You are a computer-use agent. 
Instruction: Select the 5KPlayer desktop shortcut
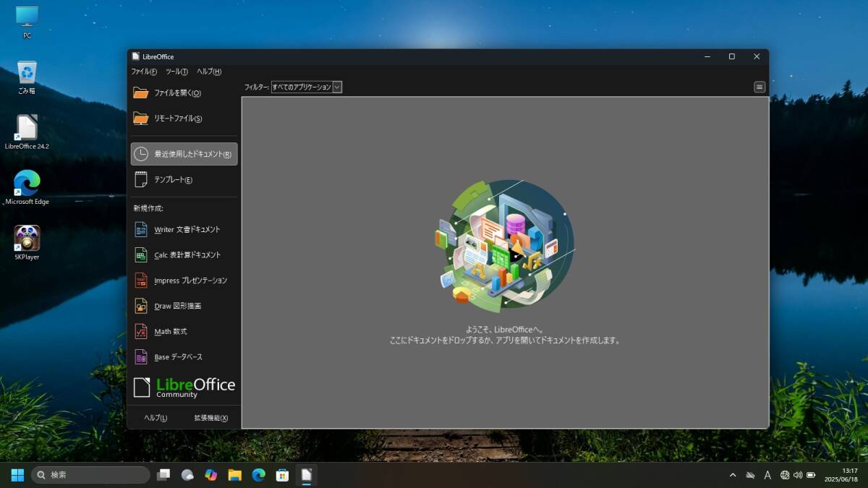click(x=27, y=242)
